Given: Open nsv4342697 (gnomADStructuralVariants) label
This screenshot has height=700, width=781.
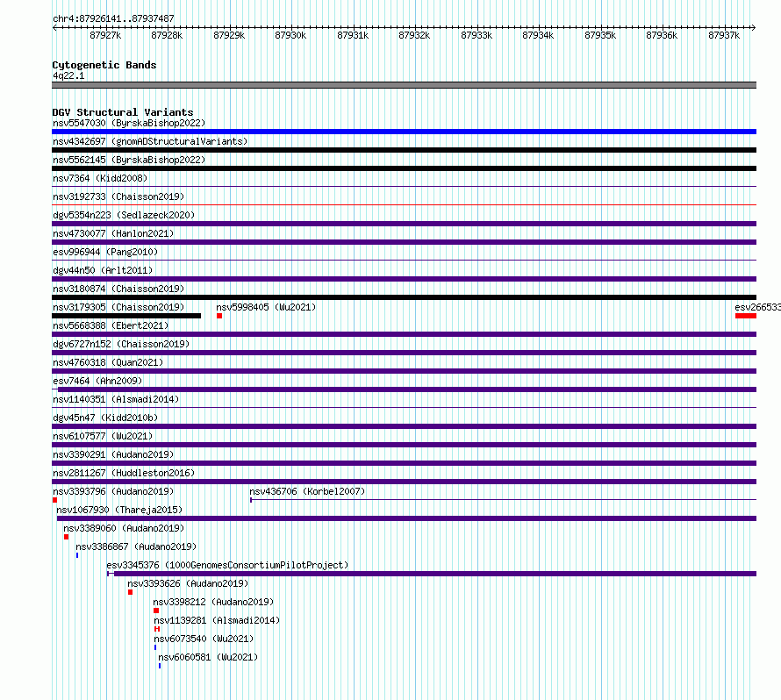Looking at the screenshot, I should tap(150, 141).
